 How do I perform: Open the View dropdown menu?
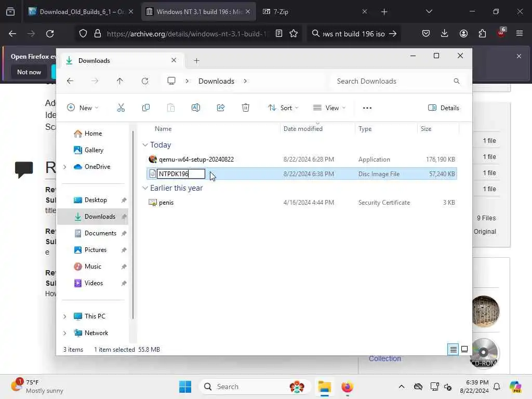point(329,108)
